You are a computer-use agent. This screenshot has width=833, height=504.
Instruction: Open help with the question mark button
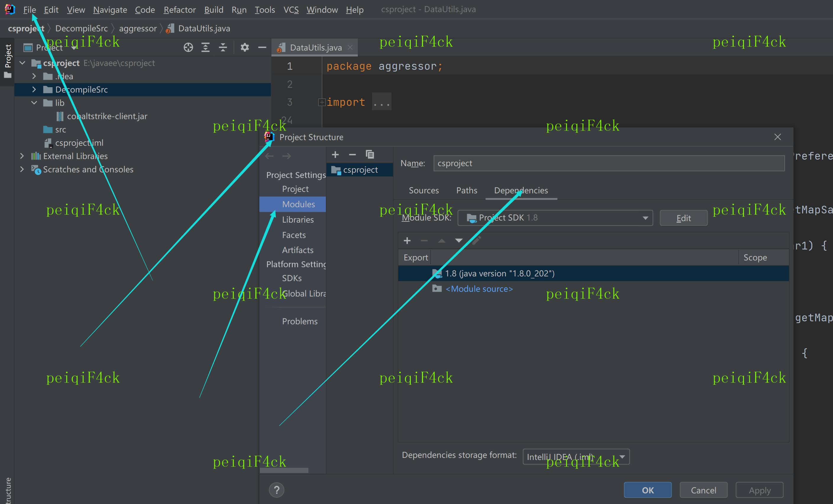point(276,490)
